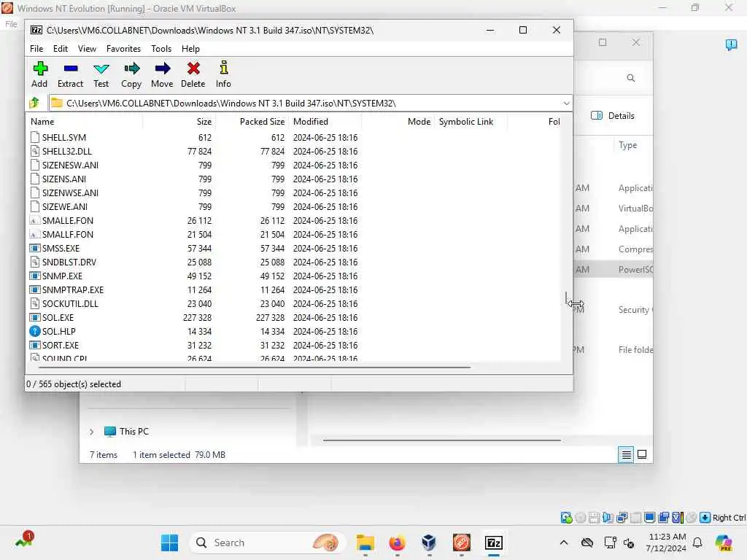Toggle the Details pane in Explorer

click(x=613, y=116)
